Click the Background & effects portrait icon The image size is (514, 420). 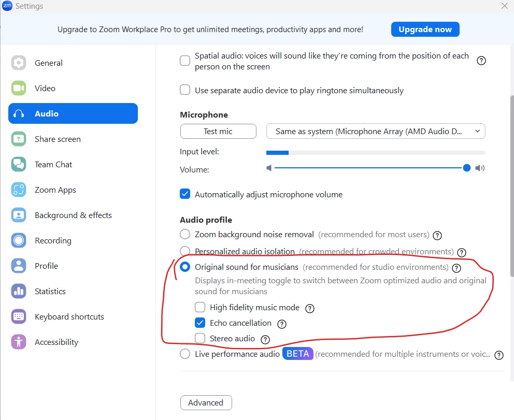[19, 215]
